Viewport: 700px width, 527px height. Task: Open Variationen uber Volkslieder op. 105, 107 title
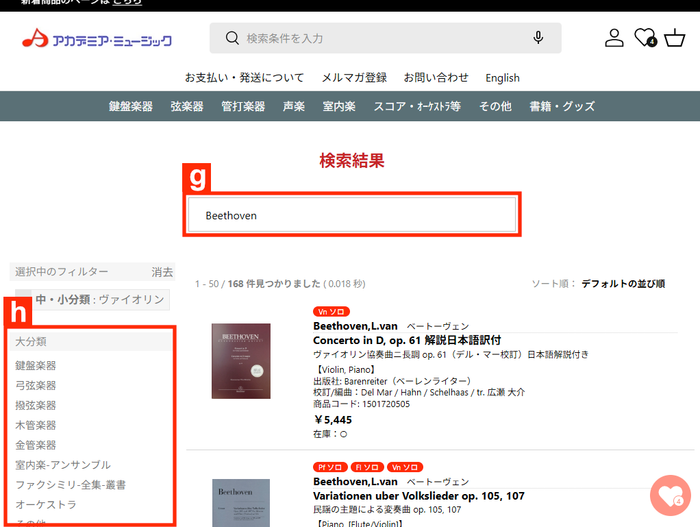pos(419,496)
